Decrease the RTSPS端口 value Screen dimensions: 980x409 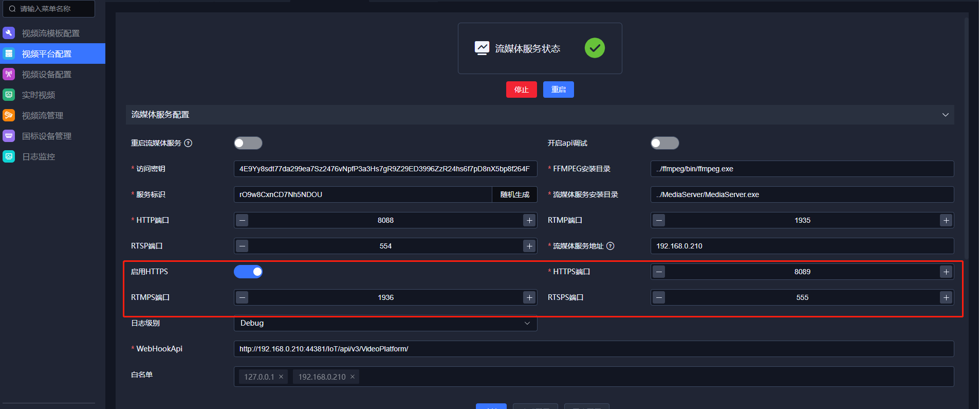click(x=659, y=297)
